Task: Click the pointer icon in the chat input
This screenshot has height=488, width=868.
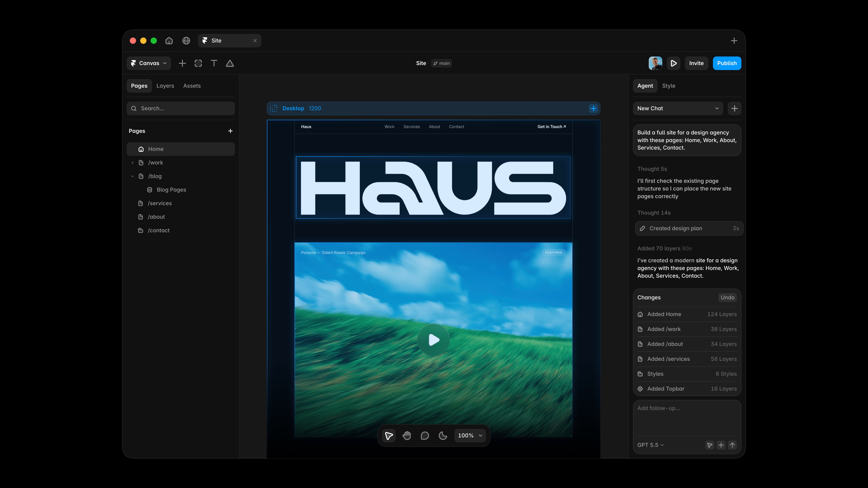Action: [x=710, y=445]
